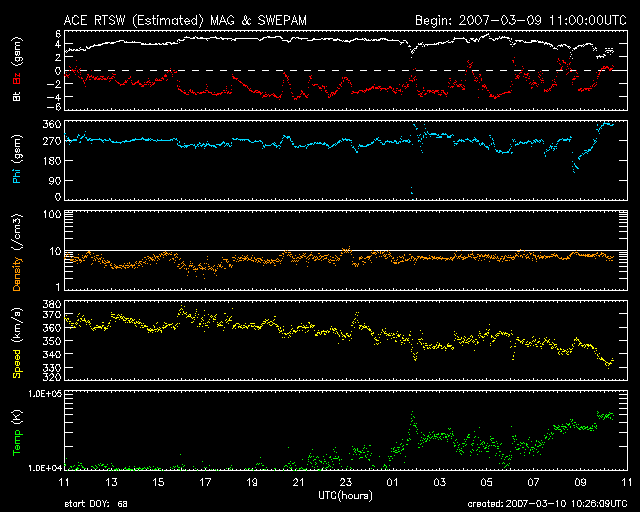Click the 09 hour tick label
The image size is (640, 512).
(x=580, y=482)
